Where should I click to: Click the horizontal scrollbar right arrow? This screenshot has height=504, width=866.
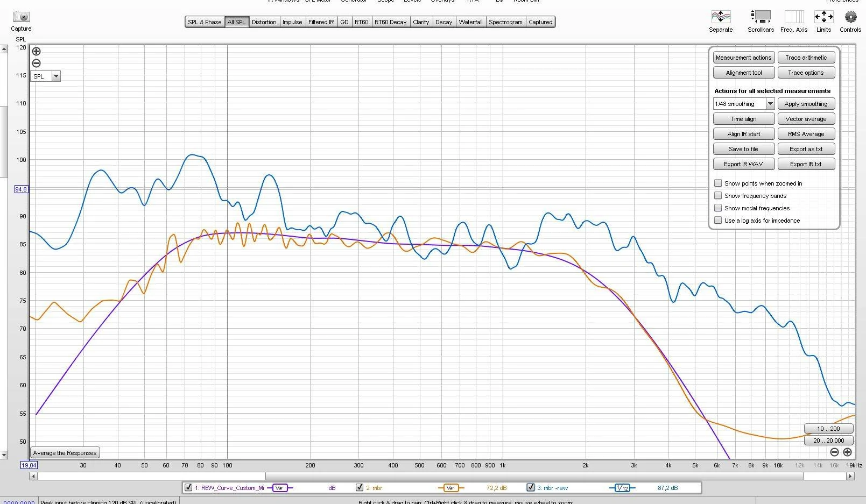pos(850,476)
